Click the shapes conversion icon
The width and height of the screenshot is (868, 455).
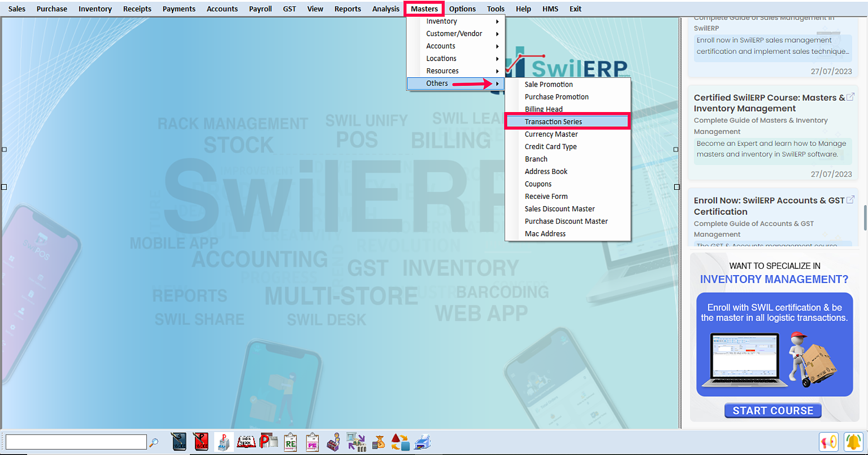pyautogui.click(x=401, y=442)
